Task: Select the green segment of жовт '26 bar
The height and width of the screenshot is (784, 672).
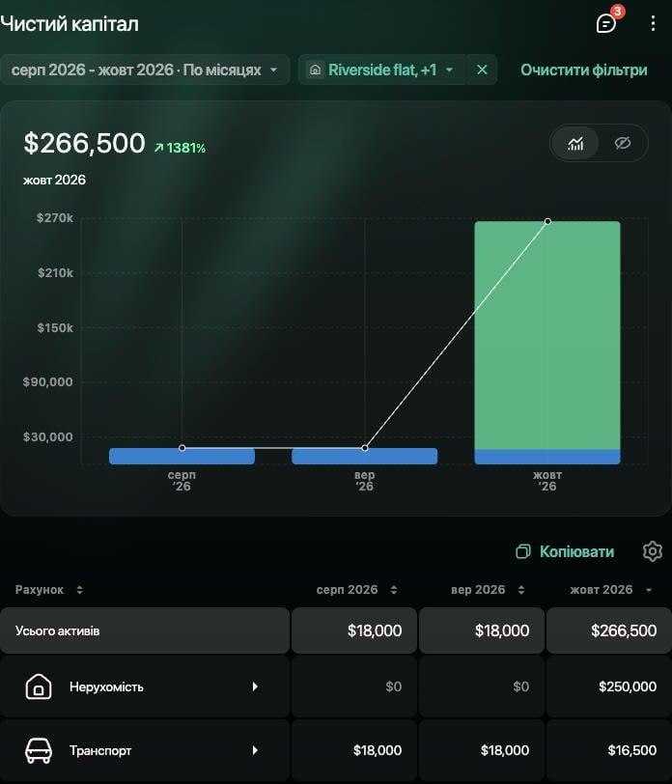Action: tap(547, 335)
